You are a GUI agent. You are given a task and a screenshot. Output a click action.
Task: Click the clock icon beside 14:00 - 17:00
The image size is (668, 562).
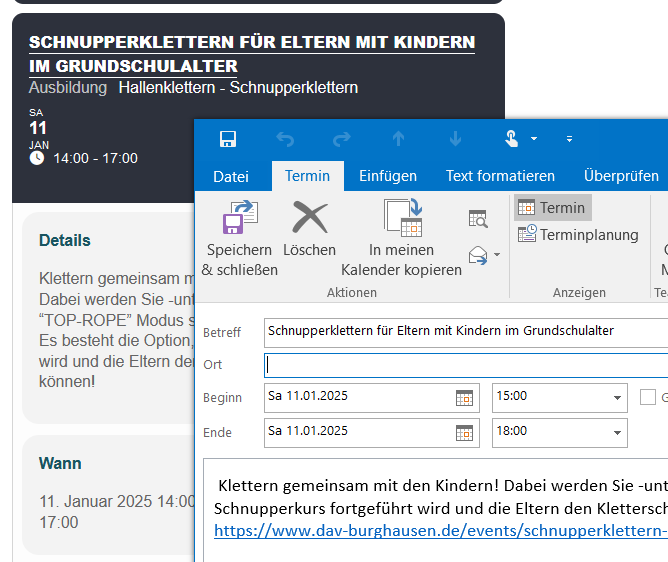(37, 158)
